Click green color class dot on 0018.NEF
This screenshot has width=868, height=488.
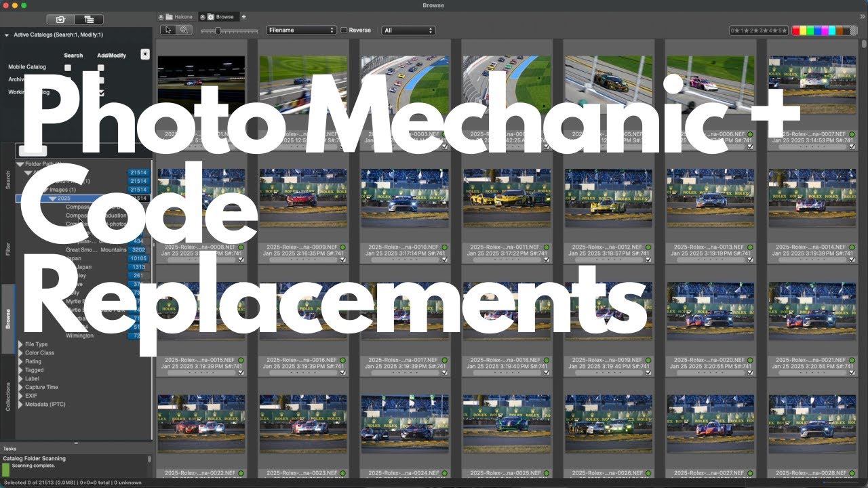pos(546,360)
